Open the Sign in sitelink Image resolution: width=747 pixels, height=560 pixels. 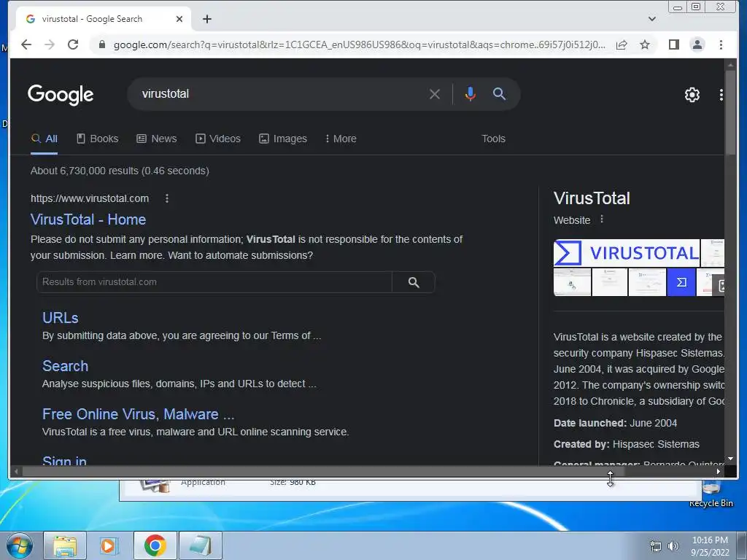tap(64, 461)
